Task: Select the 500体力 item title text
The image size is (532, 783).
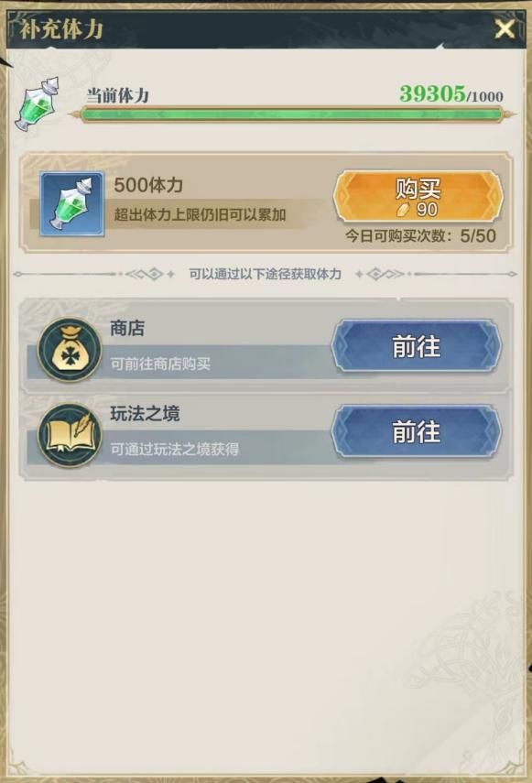Action: (x=148, y=185)
